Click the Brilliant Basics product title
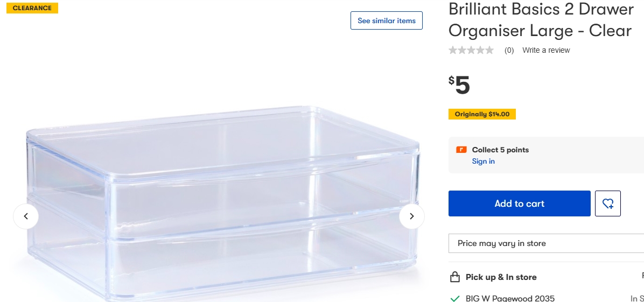This screenshot has width=644, height=302. [541, 20]
